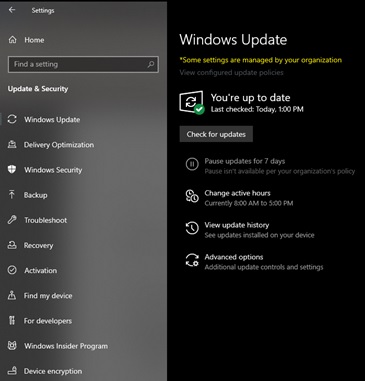The height and width of the screenshot is (381, 365).
Task: Click the Troubleshoot wrench icon
Action: pos(12,220)
